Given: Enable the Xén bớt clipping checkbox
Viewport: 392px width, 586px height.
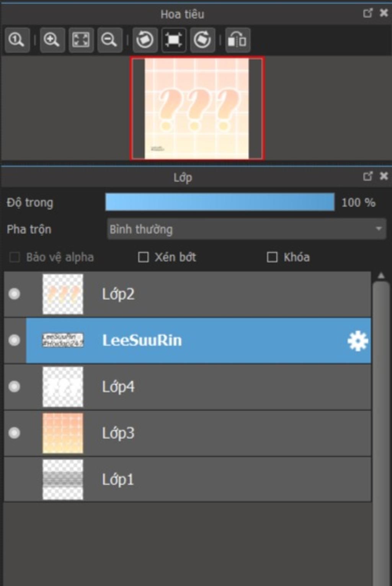Looking at the screenshot, I should 143,257.
